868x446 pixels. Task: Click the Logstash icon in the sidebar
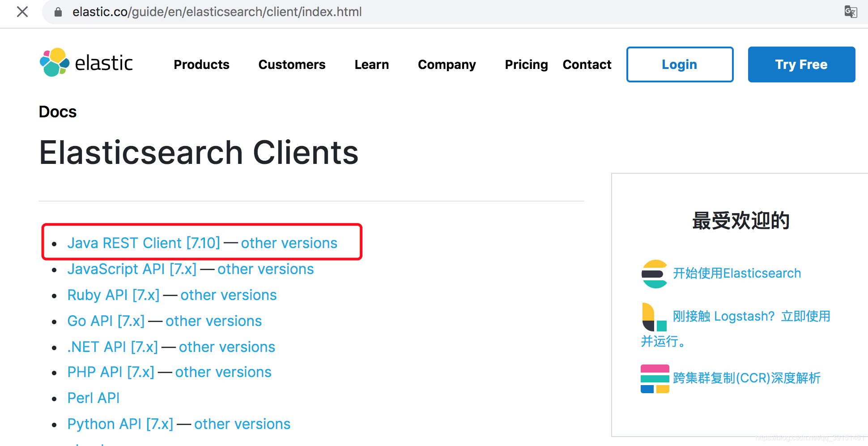click(x=655, y=317)
